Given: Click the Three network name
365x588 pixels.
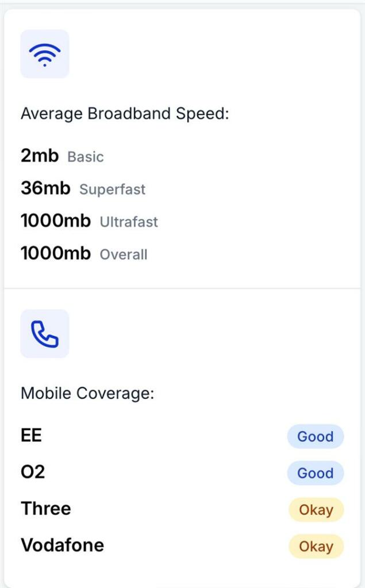Looking at the screenshot, I should (46, 509).
